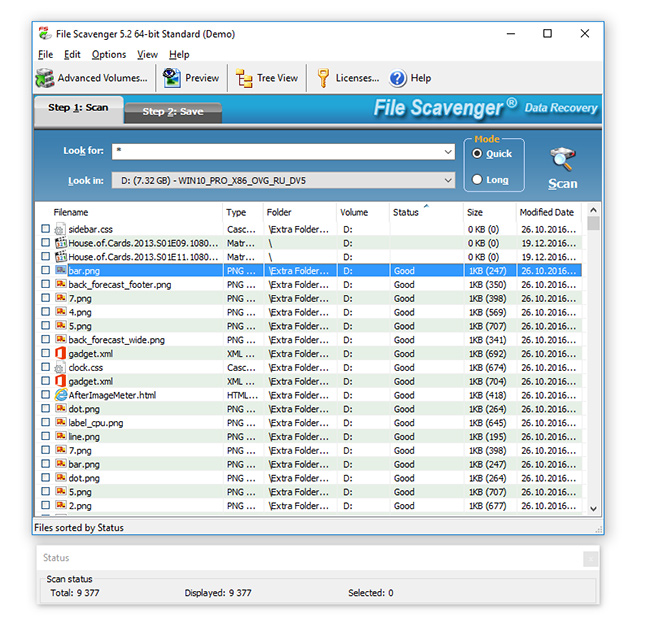The width and height of the screenshot is (650, 640).
Task: Click scroll up arrow of file list
Action: (x=593, y=210)
